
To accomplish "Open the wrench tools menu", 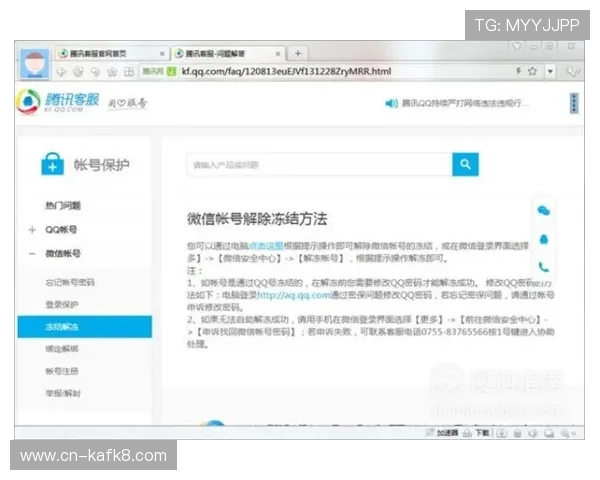I will [572, 72].
